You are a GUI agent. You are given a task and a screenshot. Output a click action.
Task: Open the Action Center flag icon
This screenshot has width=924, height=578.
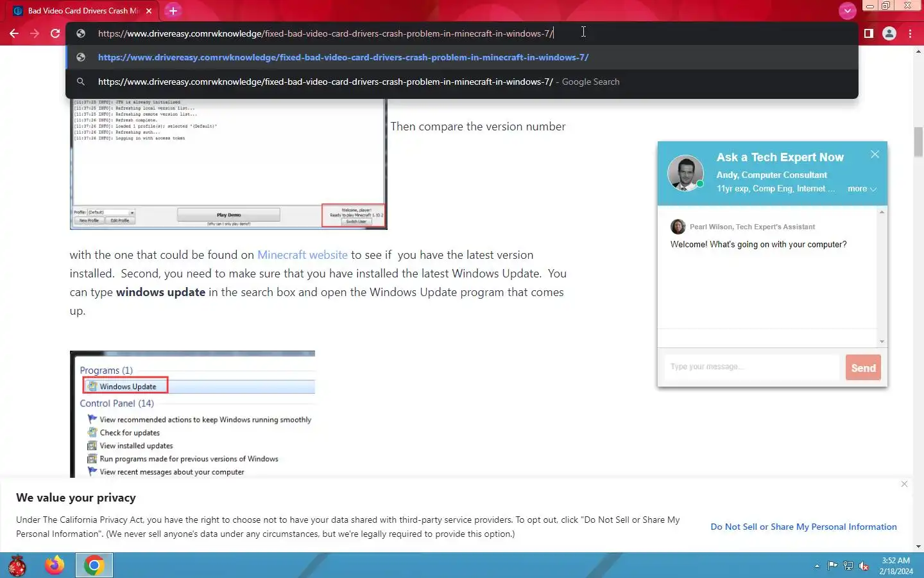[x=832, y=566]
